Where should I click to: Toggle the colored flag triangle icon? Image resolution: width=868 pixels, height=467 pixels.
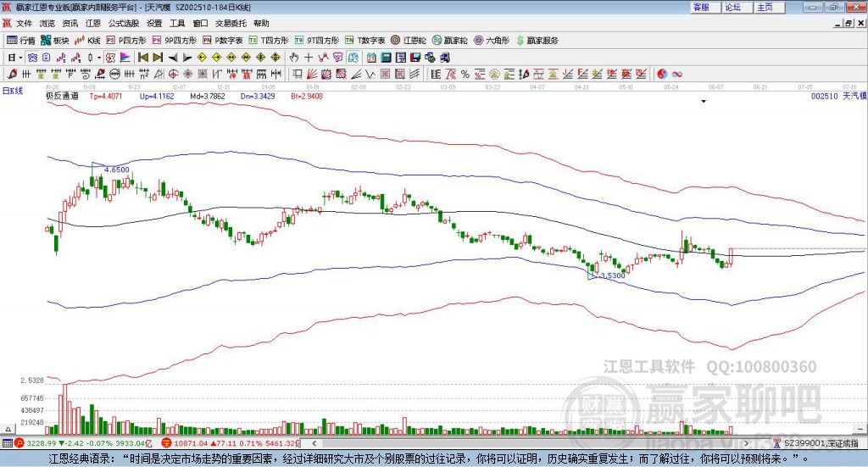click(x=125, y=58)
